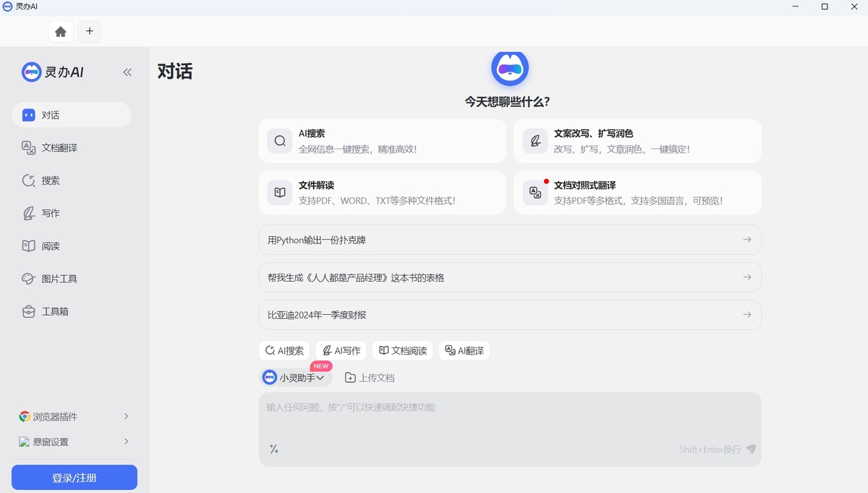868x493 pixels.
Task: Open the AI搜索 feature card
Action: [x=382, y=140]
